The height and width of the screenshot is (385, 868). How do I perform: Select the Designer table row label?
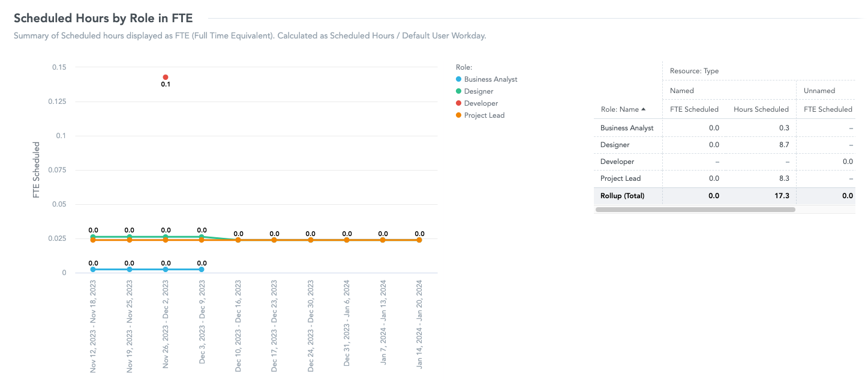(x=615, y=145)
